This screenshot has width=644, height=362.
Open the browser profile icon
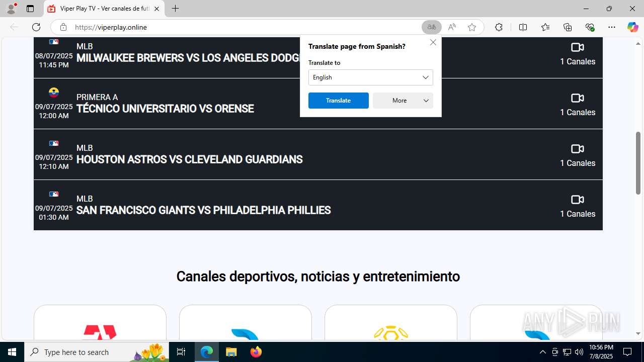click(x=11, y=9)
